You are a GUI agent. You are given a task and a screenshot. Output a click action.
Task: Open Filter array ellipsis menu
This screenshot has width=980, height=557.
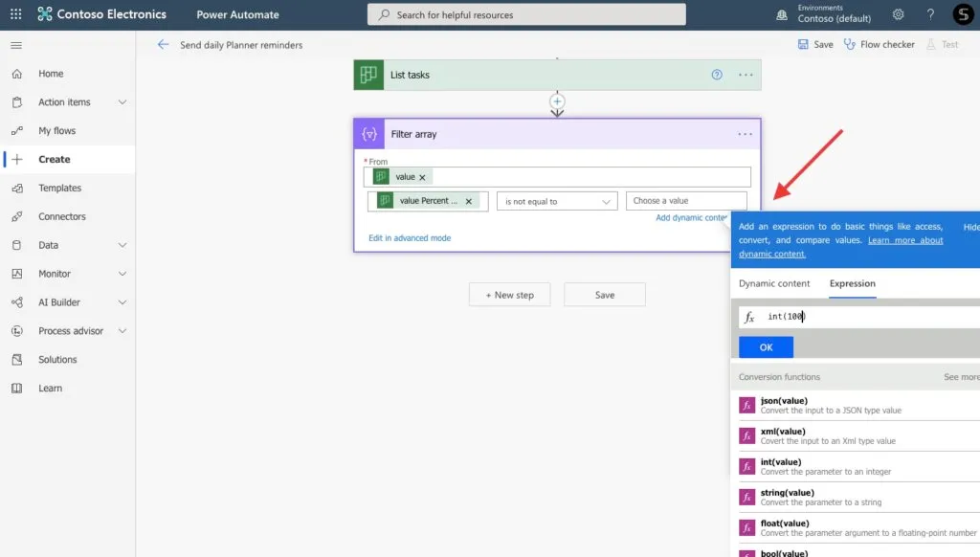[x=745, y=134]
